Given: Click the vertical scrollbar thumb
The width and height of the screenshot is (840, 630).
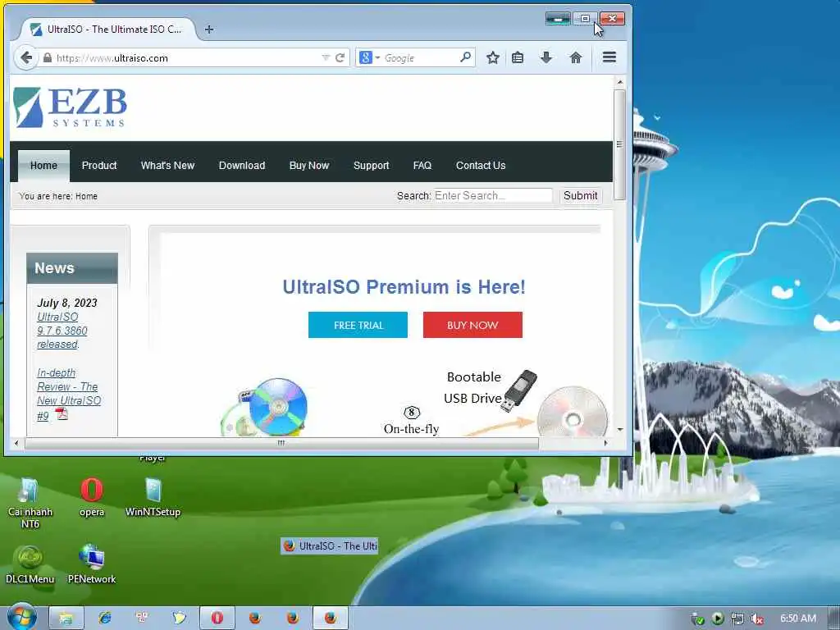Looking at the screenshot, I should click(x=619, y=144).
